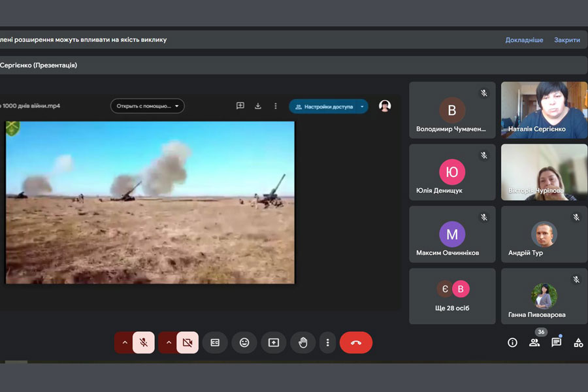Screen dimensions: 588x392
Task: Download the video file via download icon
Action: (x=258, y=106)
